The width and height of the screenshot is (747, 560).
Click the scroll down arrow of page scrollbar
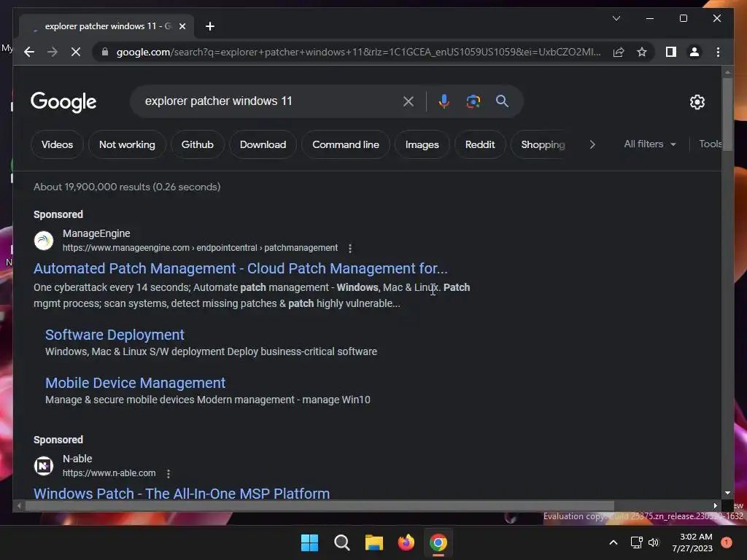tap(727, 493)
